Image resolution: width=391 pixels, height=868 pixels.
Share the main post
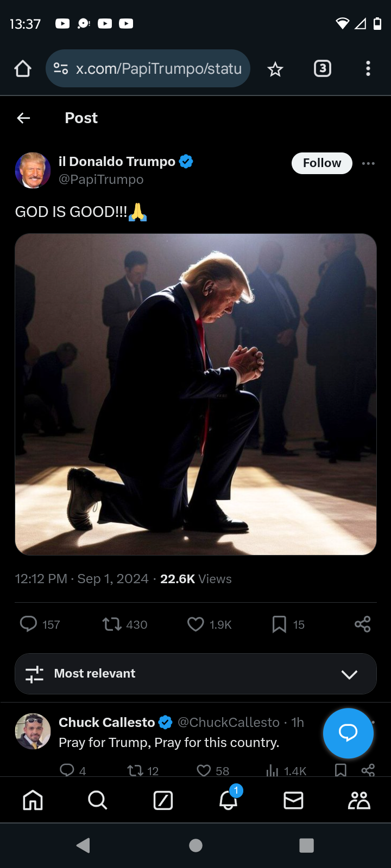[x=362, y=624]
